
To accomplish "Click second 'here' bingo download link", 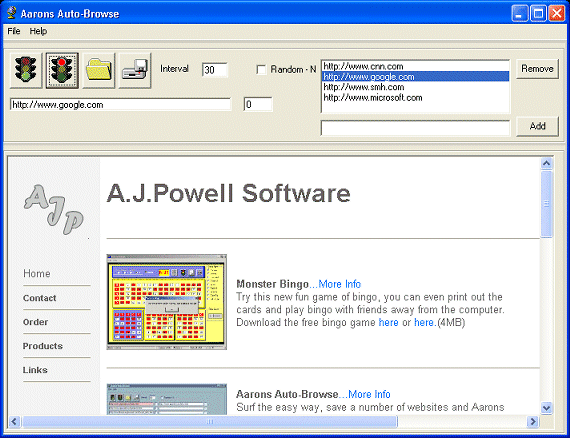I will [x=424, y=322].
